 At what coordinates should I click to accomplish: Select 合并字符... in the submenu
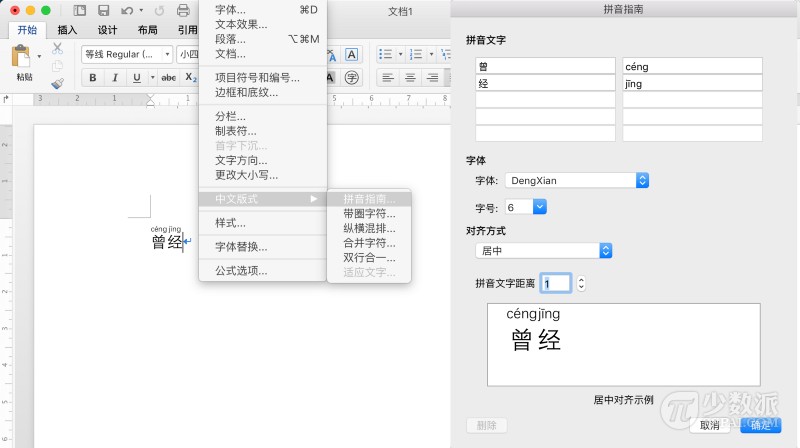pos(369,243)
